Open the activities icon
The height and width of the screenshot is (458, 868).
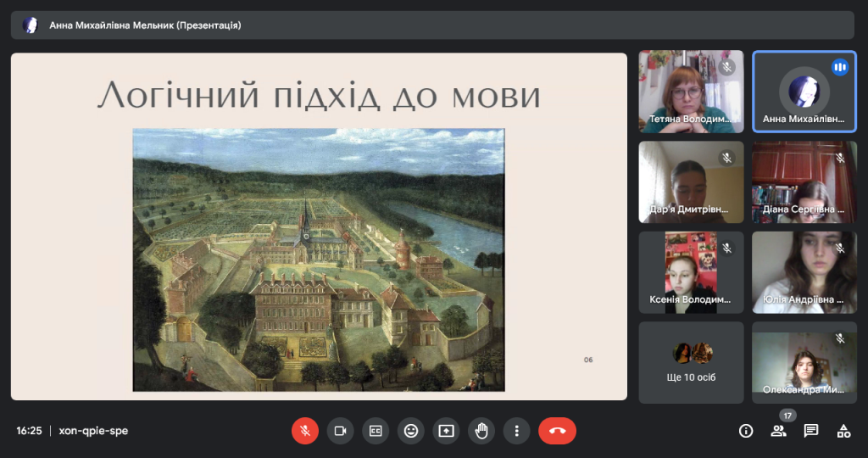pos(843,431)
